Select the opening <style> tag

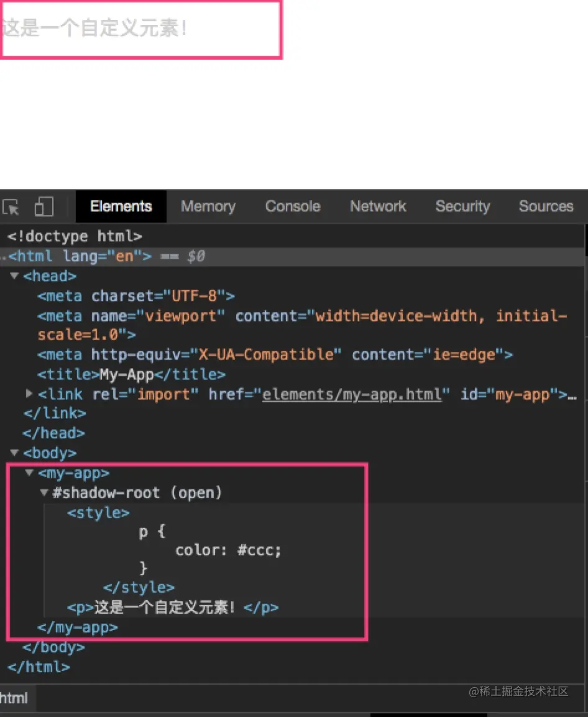(98, 512)
